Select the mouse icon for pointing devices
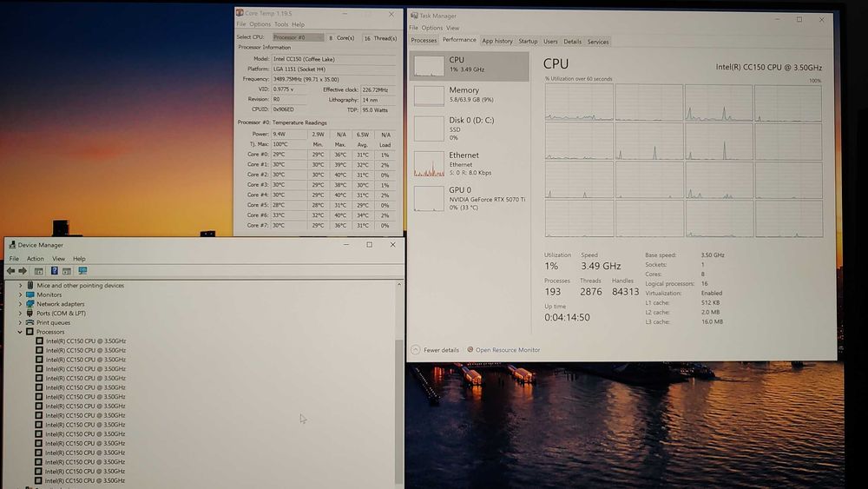 tap(30, 285)
